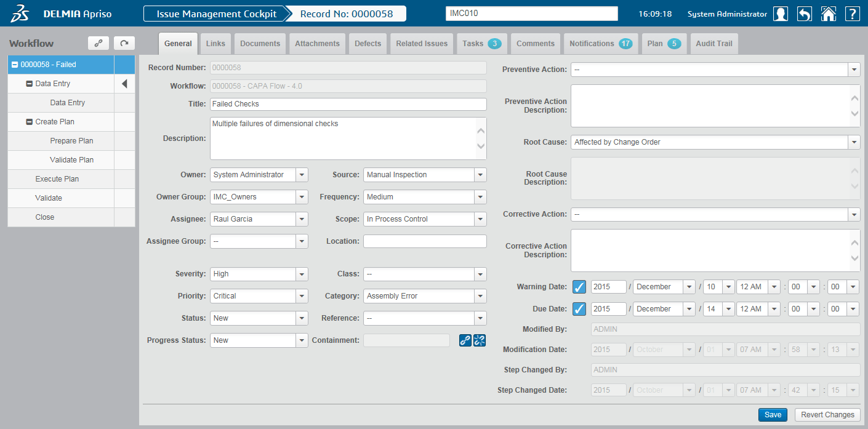The width and height of the screenshot is (868, 429).
Task: Click the containment unlink icon
Action: 480,340
